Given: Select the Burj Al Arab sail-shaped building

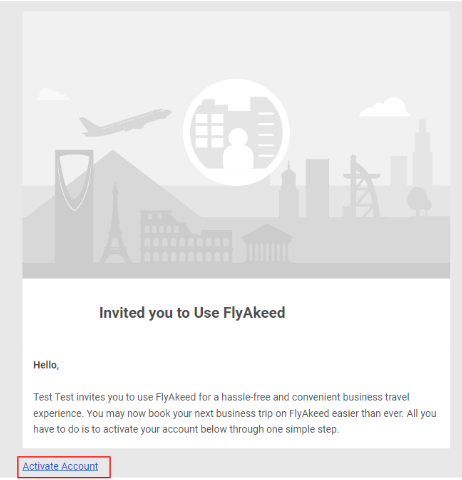Looking at the screenshot, I should (x=362, y=186).
